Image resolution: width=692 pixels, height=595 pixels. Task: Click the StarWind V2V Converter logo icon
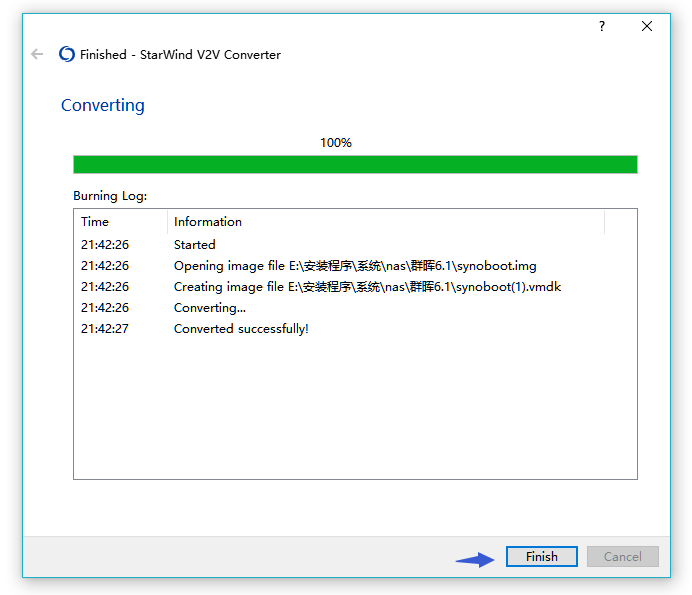point(67,54)
